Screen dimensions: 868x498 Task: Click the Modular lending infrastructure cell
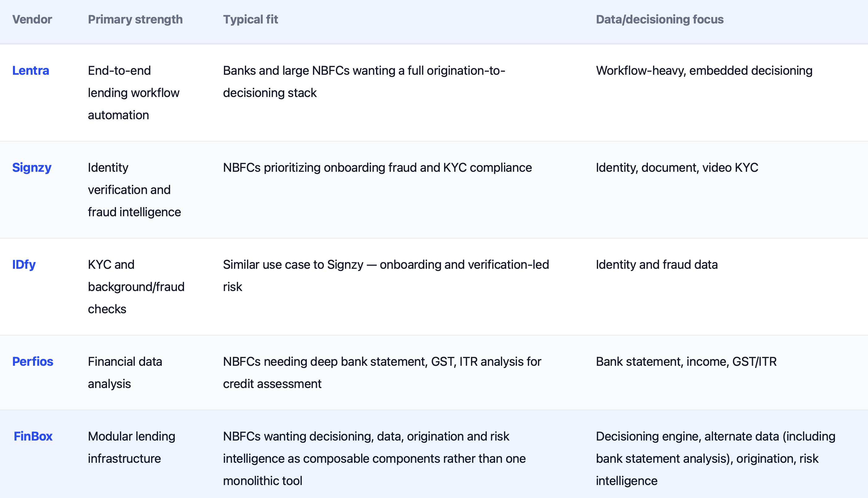(x=131, y=447)
